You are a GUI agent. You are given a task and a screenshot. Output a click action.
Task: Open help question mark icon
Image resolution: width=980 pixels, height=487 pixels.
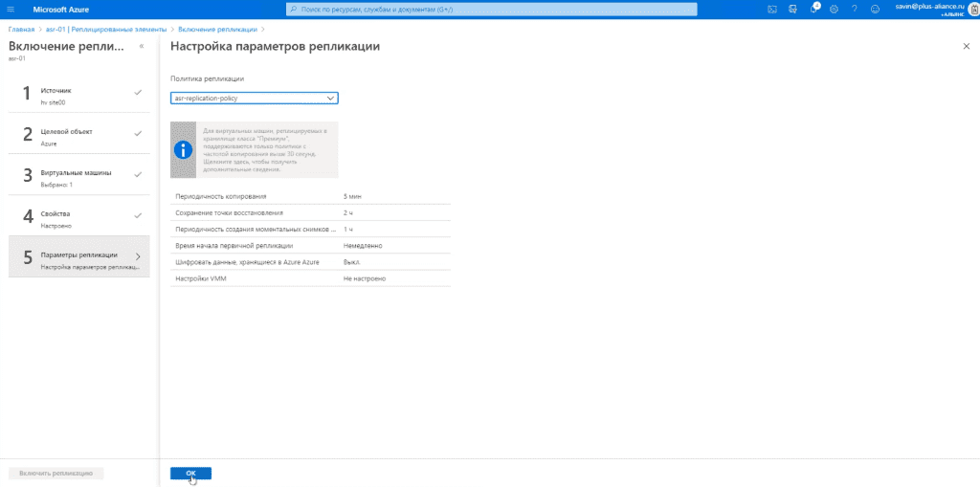[x=855, y=10]
